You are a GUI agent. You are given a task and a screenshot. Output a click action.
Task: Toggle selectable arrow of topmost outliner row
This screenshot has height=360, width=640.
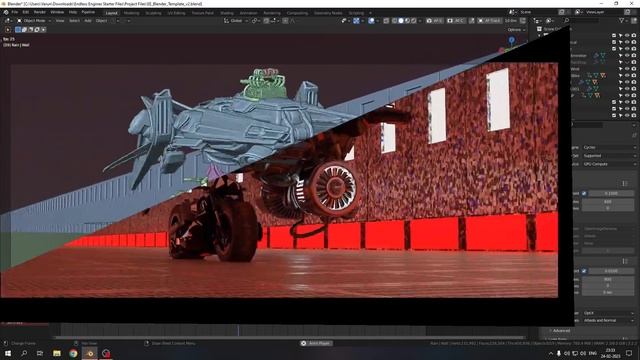(x=620, y=36)
